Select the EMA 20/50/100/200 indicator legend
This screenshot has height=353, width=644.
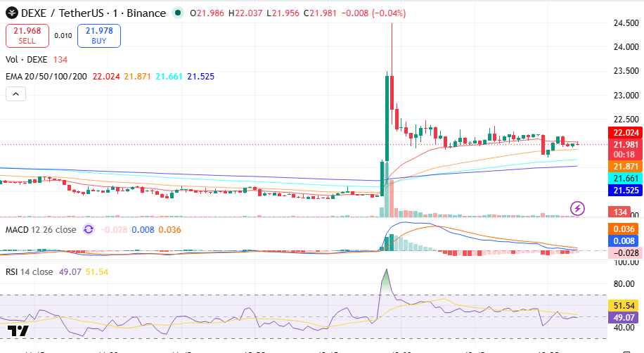(46, 77)
